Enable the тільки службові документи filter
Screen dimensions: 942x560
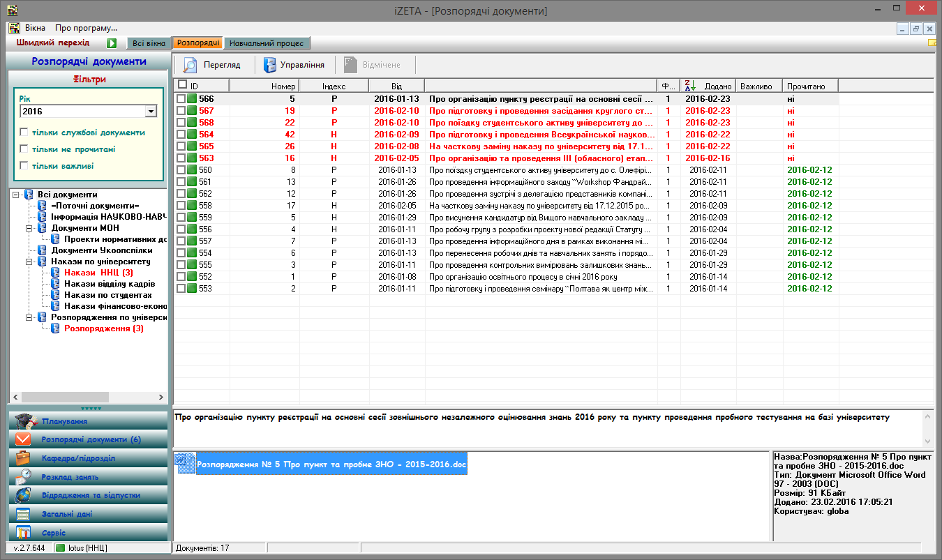click(25, 133)
